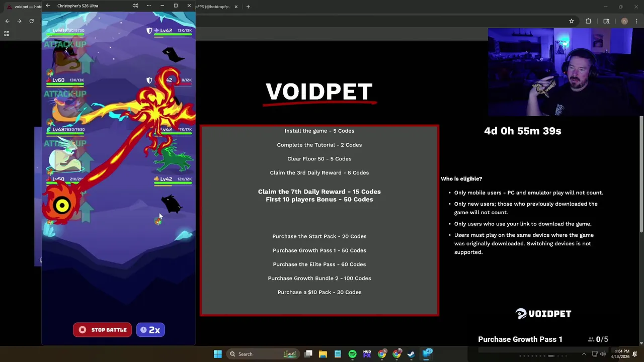Go forward in the browser
Image resolution: width=644 pixels, height=362 pixels.
[x=19, y=21]
